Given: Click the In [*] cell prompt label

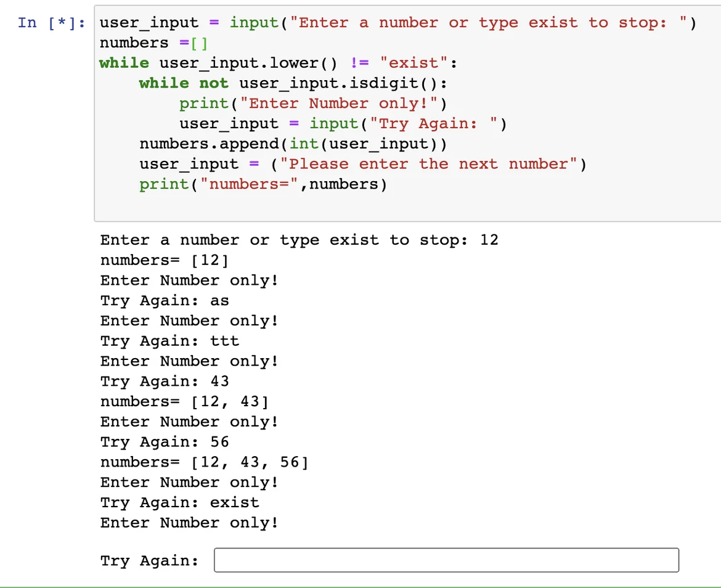Looking at the screenshot, I should click(53, 23).
